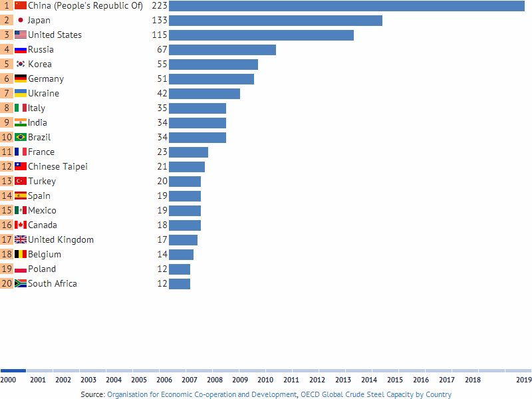This screenshot has height=399, width=532.
Task: Click the United States flag icon
Action: pos(20,35)
